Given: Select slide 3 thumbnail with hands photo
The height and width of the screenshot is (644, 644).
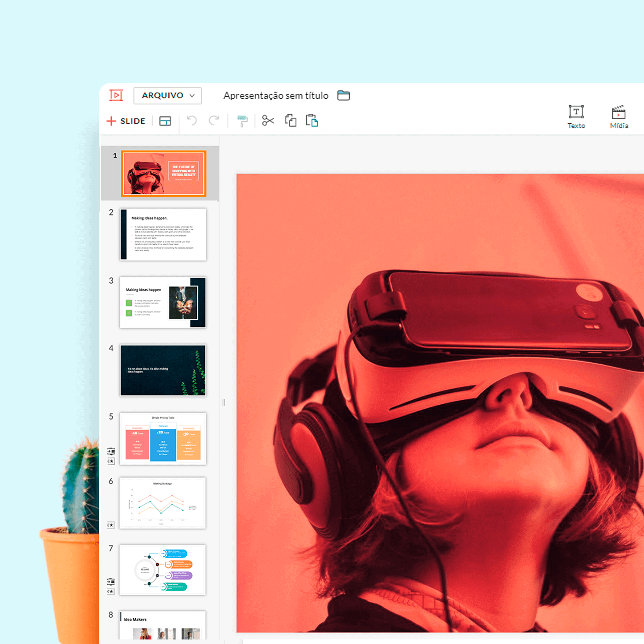Looking at the screenshot, I should pyautogui.click(x=163, y=302).
